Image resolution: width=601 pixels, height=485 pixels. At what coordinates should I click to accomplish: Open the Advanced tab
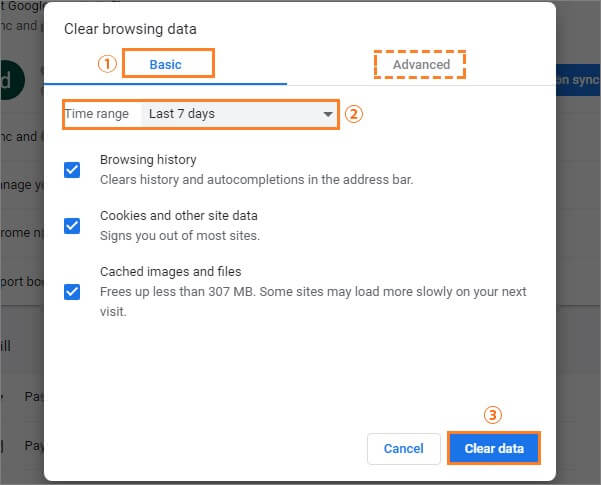click(x=421, y=64)
